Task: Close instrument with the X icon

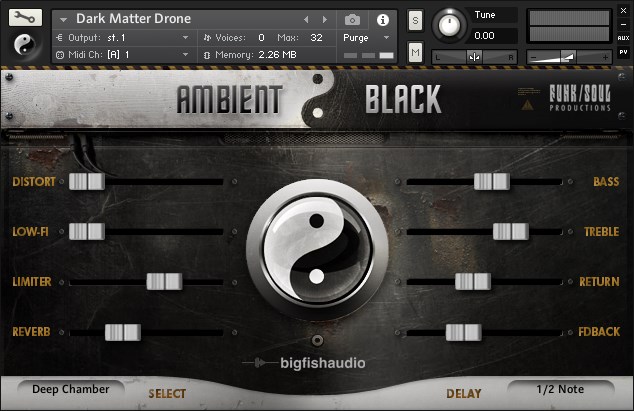Action: (623, 10)
